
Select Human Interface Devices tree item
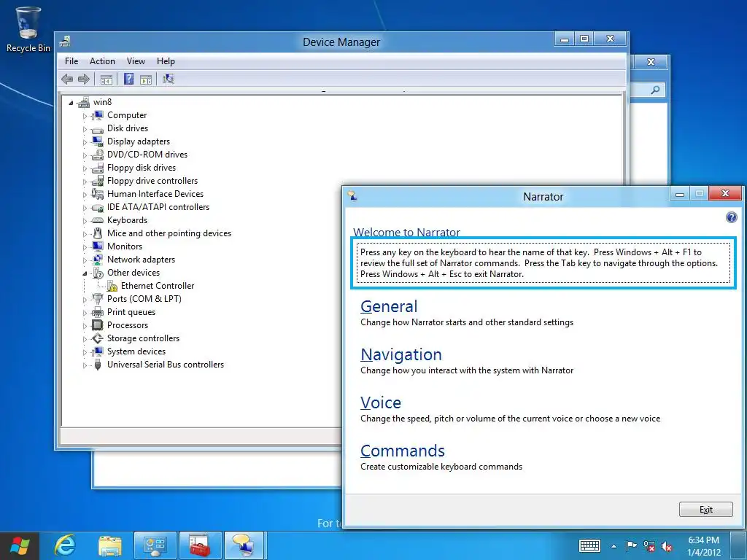tap(155, 194)
